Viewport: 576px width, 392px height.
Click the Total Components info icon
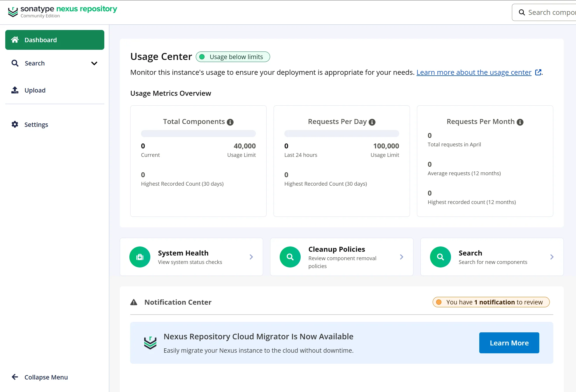click(x=230, y=122)
